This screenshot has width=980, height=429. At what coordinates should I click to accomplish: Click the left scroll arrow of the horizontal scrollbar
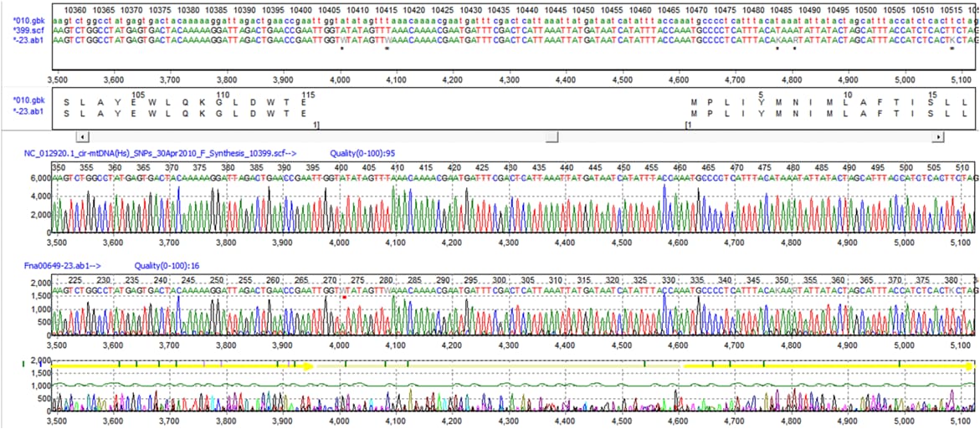coord(80,136)
